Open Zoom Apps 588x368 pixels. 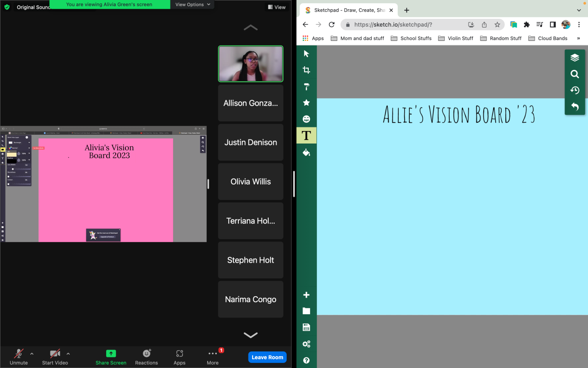180,357
